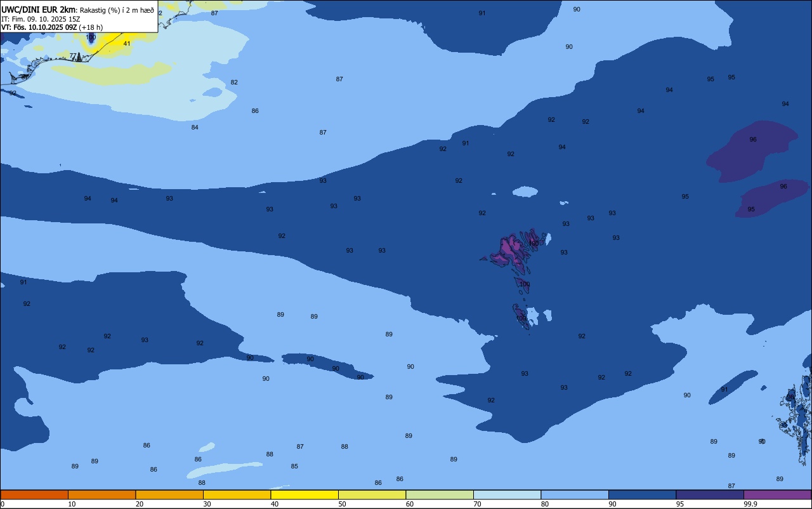Click the 20–30 amber legend swatch

tap(169, 494)
